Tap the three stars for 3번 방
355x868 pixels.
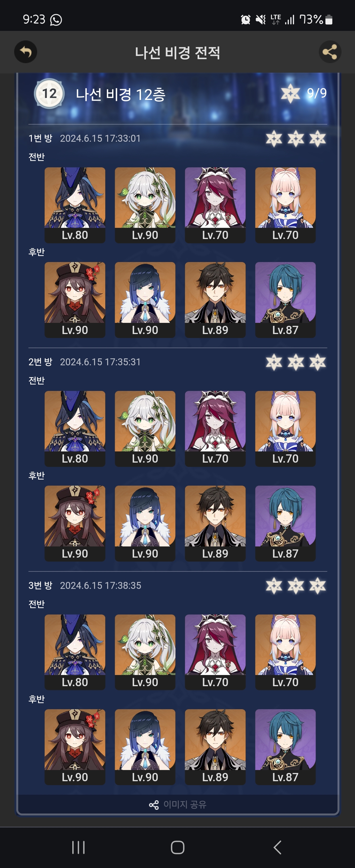[296, 586]
